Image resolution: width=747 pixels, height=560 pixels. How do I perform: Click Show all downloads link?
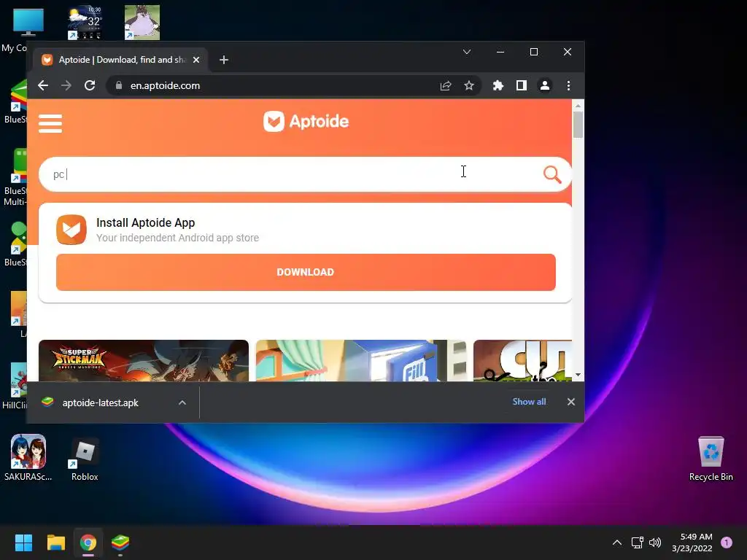tap(529, 402)
